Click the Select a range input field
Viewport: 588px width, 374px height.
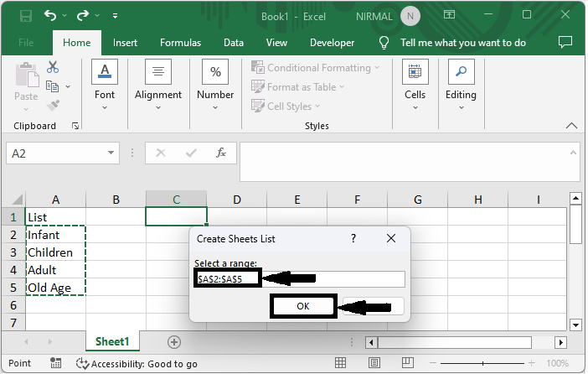[333, 278]
